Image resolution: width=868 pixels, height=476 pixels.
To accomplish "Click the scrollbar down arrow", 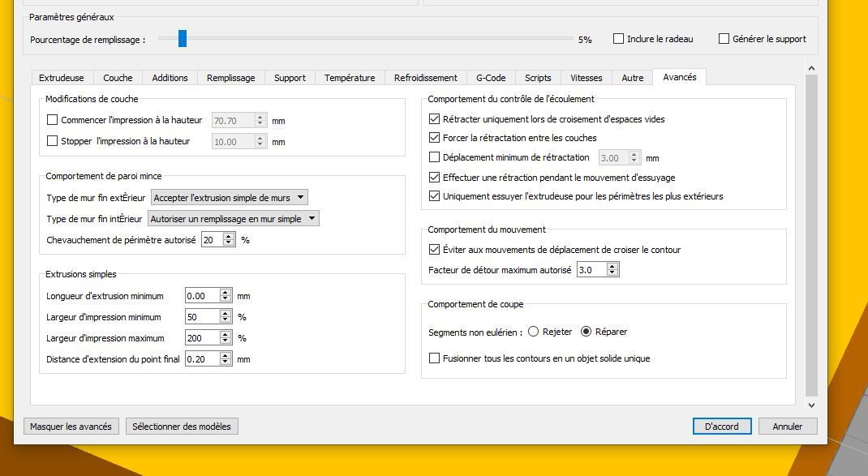I will (811, 405).
